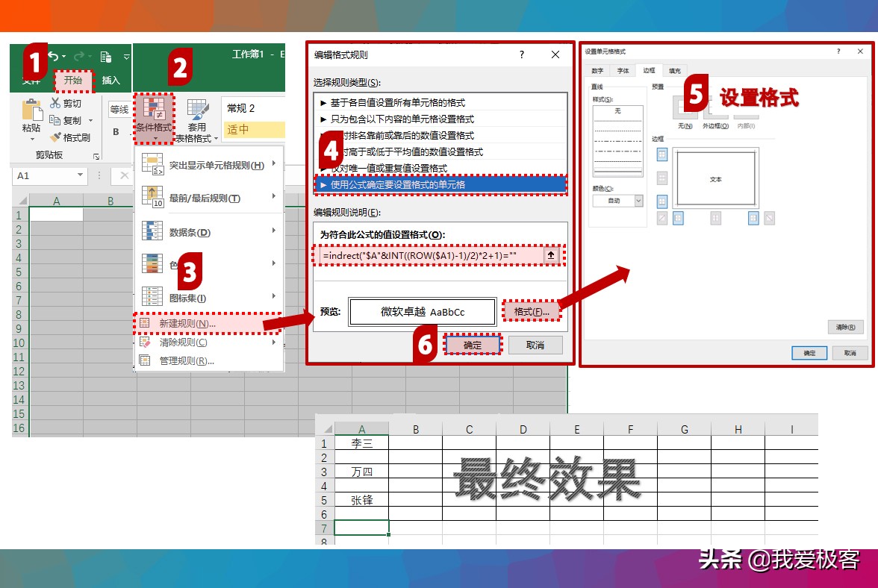Pick a line style from the 样式 list
Viewport: 878px width, 588px height.
pos(617,140)
